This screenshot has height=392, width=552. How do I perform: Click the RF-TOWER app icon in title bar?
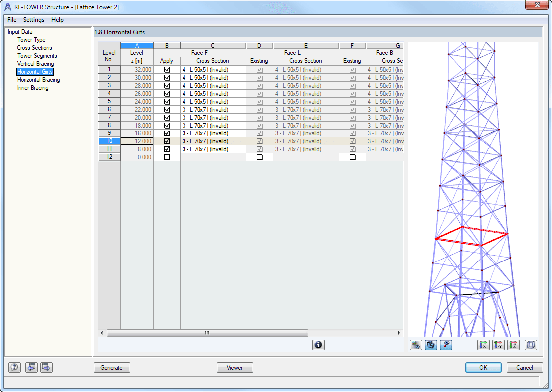coord(8,7)
